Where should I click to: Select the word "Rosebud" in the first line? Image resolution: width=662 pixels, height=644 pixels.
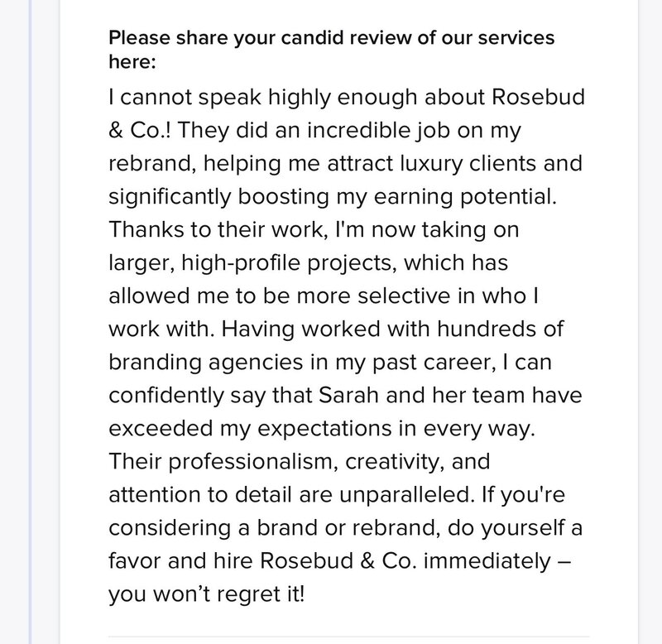tap(539, 97)
